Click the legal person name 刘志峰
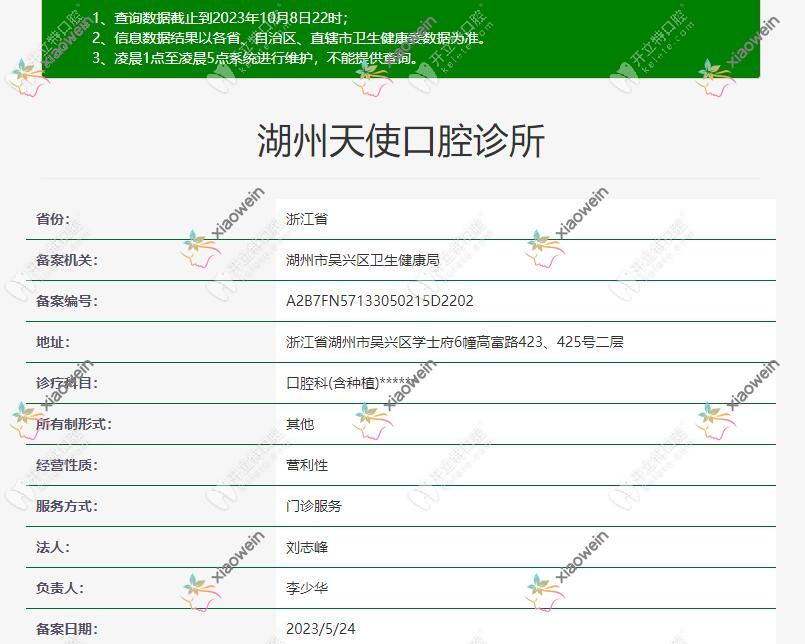 click(307, 547)
